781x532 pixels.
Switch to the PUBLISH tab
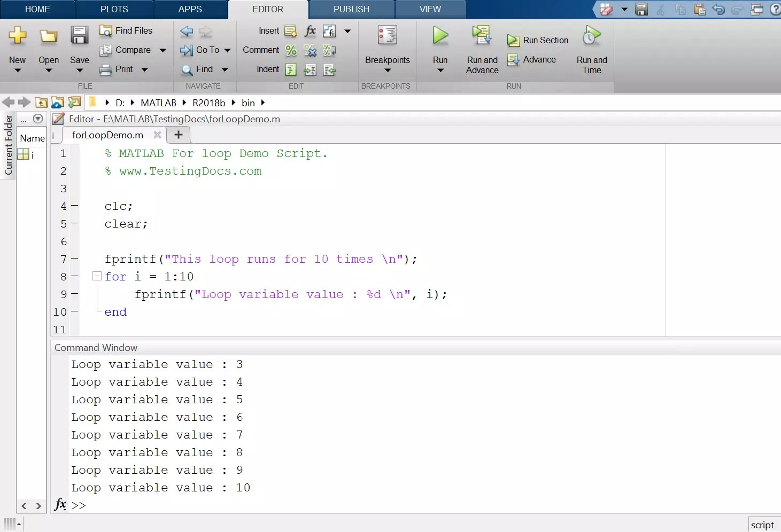click(x=351, y=9)
